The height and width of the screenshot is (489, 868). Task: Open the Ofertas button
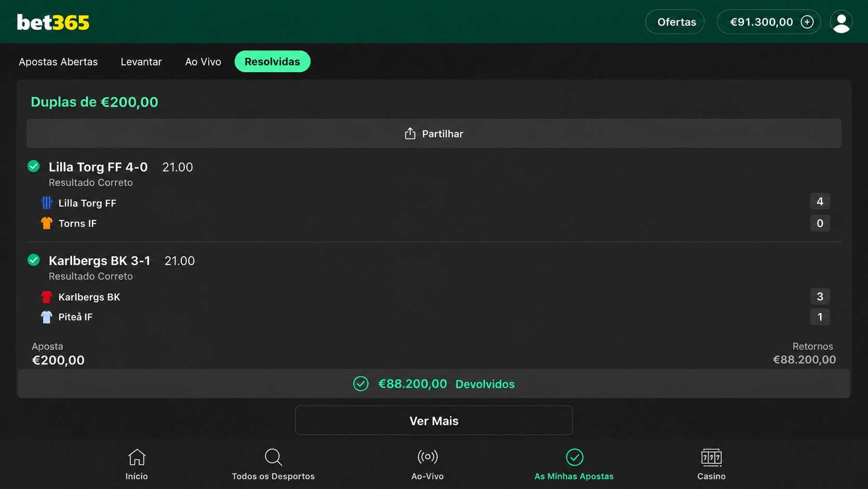pyautogui.click(x=675, y=22)
